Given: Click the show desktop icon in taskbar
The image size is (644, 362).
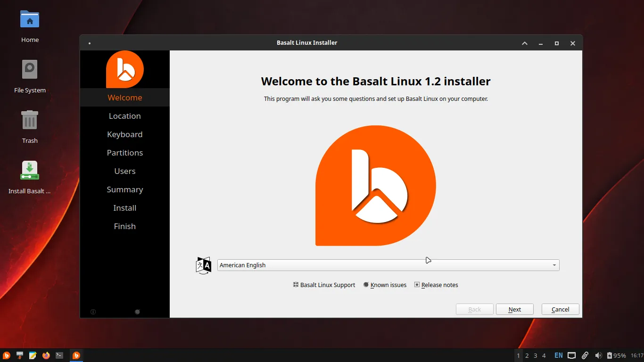Looking at the screenshot, I should (x=20, y=355).
